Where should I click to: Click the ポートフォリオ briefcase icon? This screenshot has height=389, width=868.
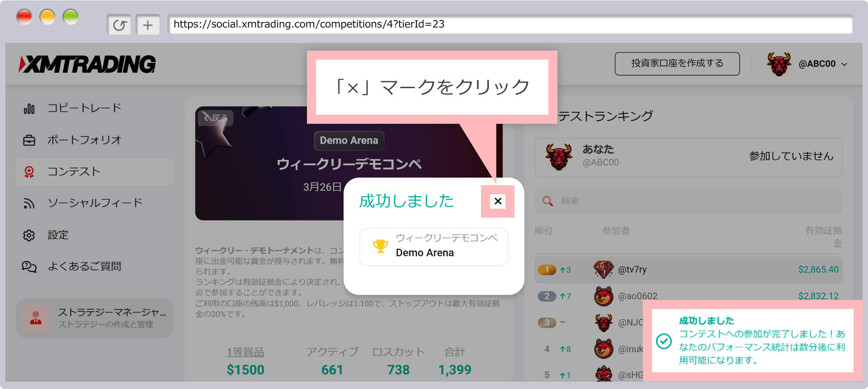(x=29, y=141)
